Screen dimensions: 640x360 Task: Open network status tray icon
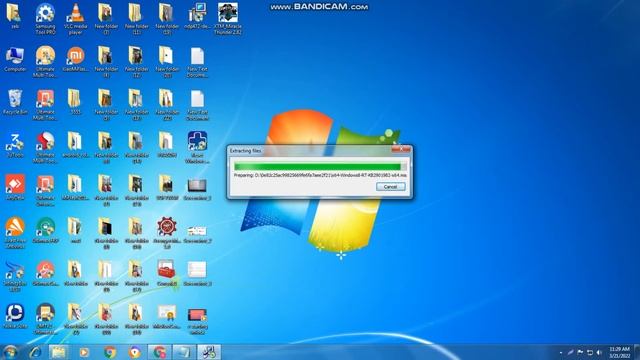coord(590,352)
